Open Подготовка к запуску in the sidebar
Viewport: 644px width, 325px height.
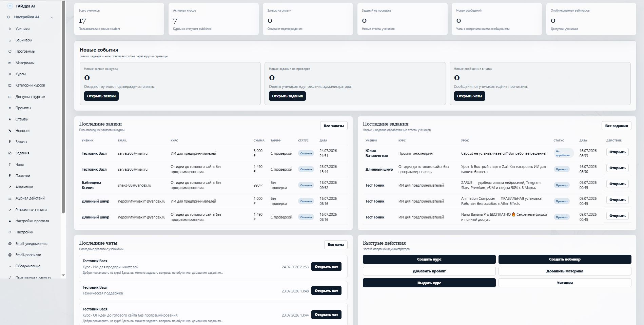pos(33,277)
